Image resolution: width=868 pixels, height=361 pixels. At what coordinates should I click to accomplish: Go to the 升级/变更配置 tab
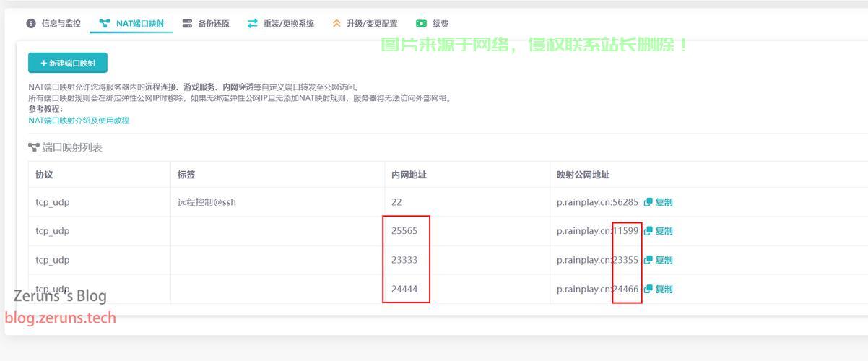point(365,23)
